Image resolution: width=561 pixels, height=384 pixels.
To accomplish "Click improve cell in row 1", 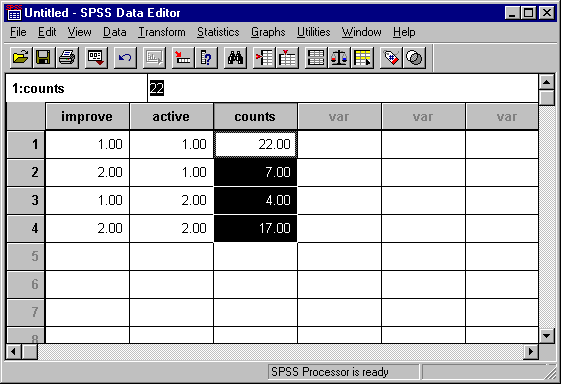I will pos(87,144).
